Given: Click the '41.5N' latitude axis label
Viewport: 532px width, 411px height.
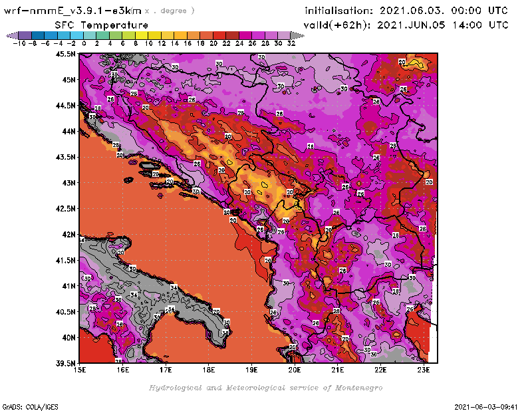Looking at the screenshot, I should pyautogui.click(x=65, y=260).
